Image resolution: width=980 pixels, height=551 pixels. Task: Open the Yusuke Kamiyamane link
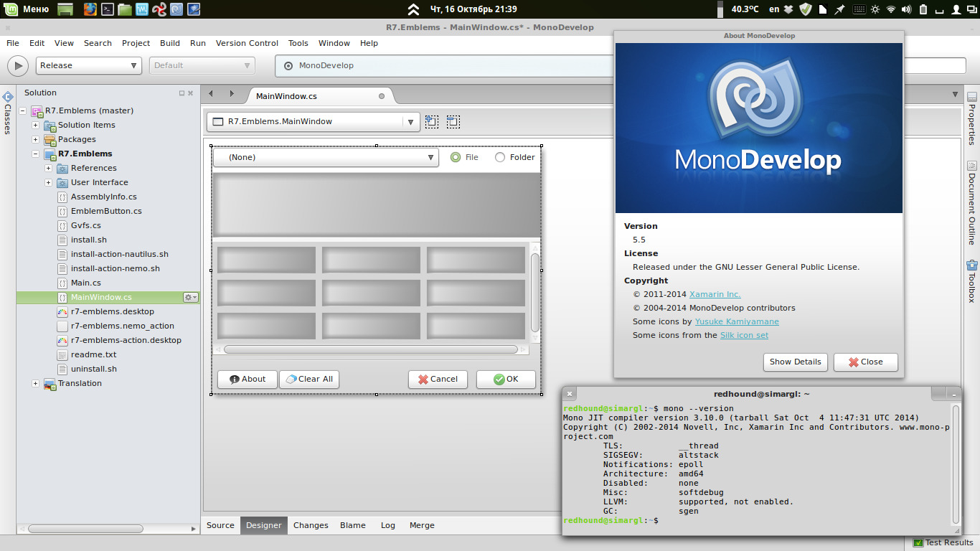click(x=737, y=321)
